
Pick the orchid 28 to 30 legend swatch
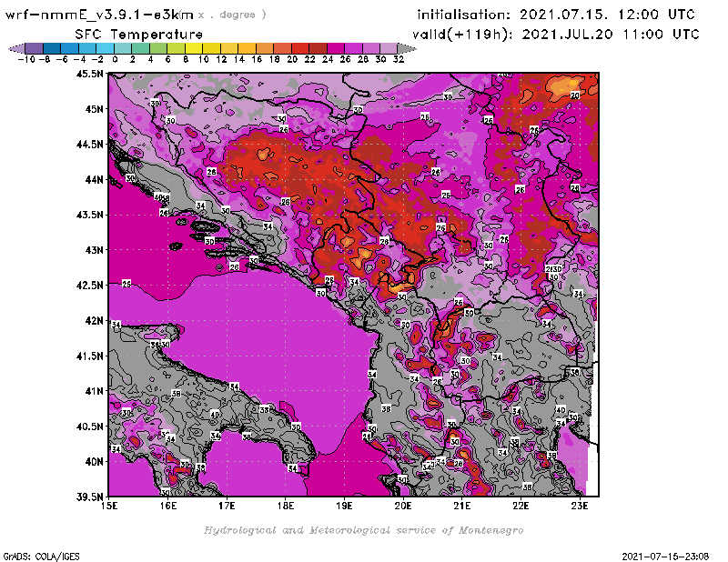click(x=370, y=48)
